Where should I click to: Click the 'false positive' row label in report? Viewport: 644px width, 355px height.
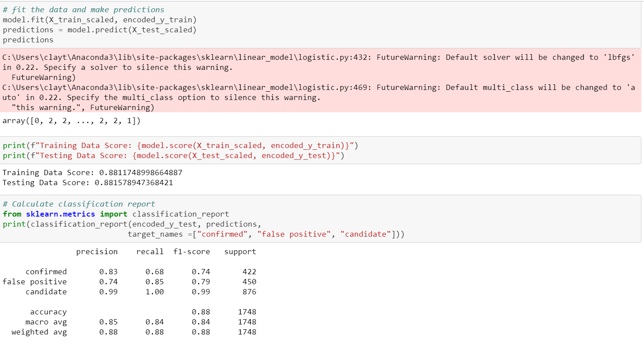(34, 282)
